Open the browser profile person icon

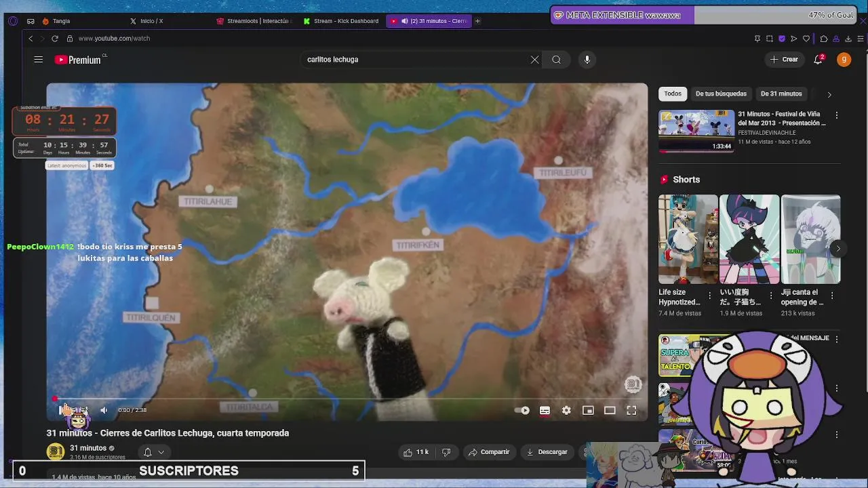[x=836, y=39]
